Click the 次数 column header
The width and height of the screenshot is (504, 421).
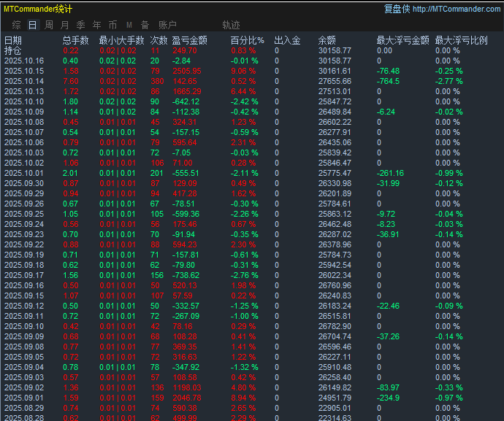pyautogui.click(x=159, y=40)
